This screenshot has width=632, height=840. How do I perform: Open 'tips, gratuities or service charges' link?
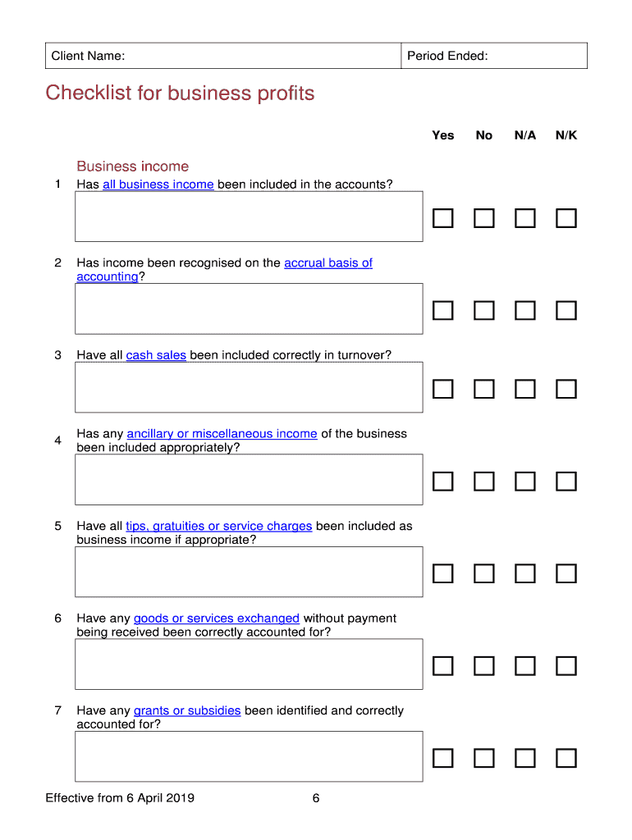click(x=218, y=526)
